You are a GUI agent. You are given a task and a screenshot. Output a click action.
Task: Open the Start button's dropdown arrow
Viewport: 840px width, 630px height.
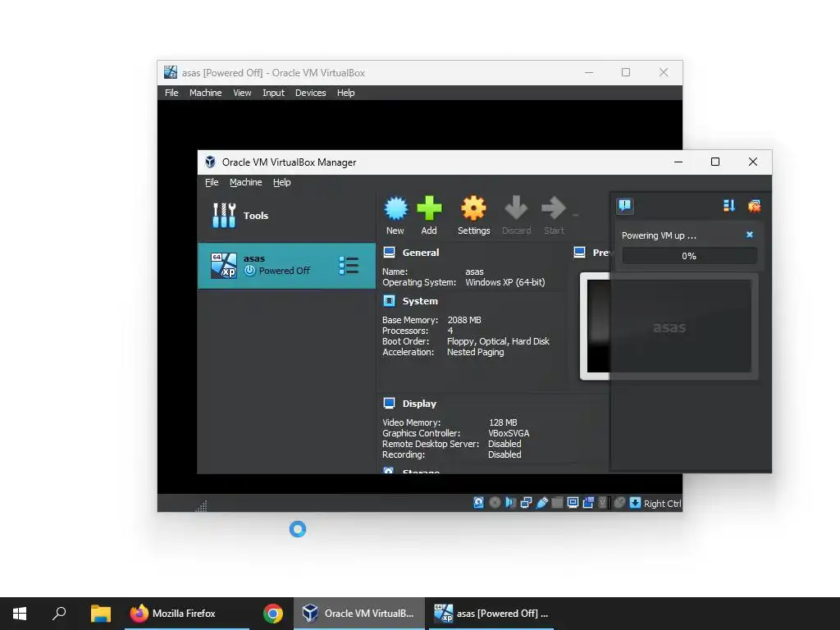coord(575,216)
